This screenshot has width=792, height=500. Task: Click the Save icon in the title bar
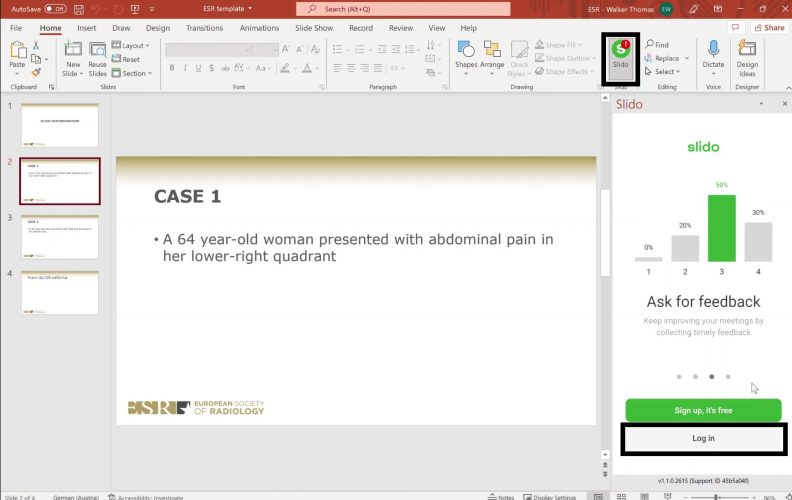(x=76, y=8)
